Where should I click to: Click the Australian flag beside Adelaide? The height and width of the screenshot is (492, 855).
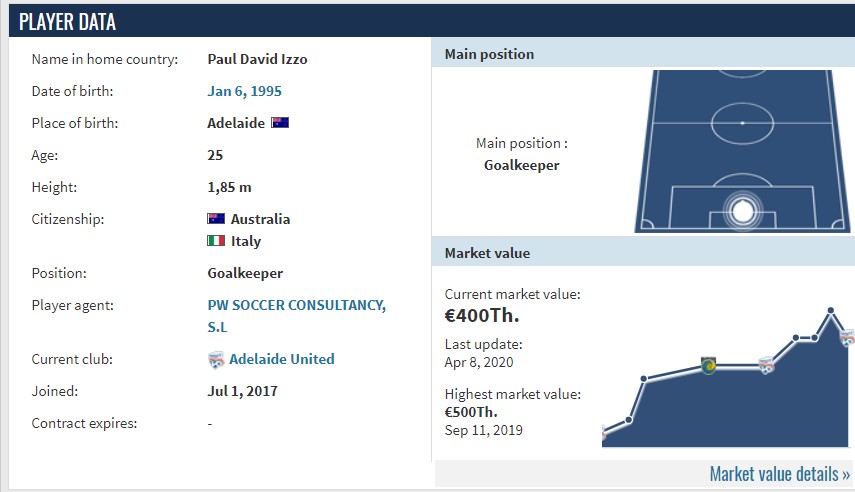280,123
